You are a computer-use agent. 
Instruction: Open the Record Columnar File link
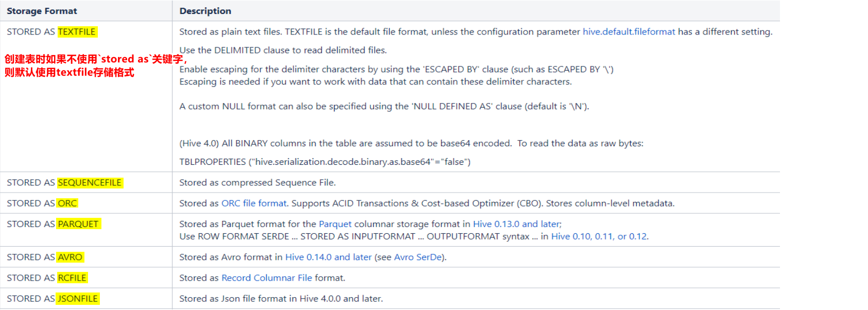(267, 278)
